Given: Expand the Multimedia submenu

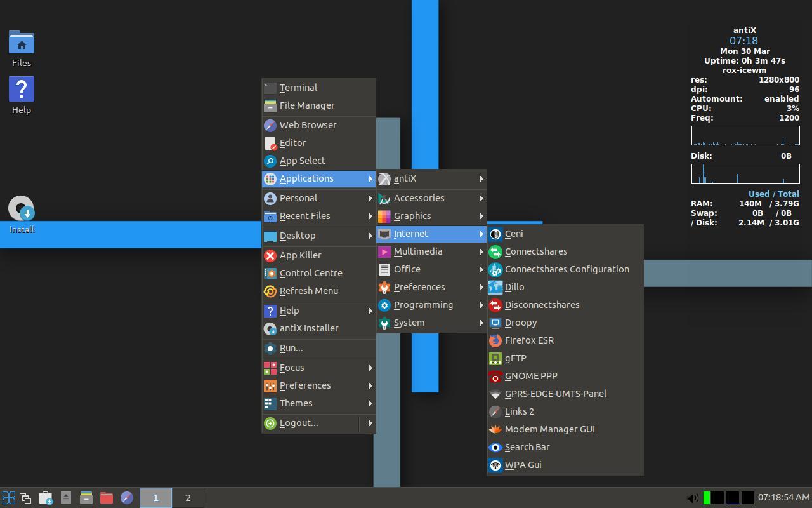Looking at the screenshot, I should click(x=431, y=251).
